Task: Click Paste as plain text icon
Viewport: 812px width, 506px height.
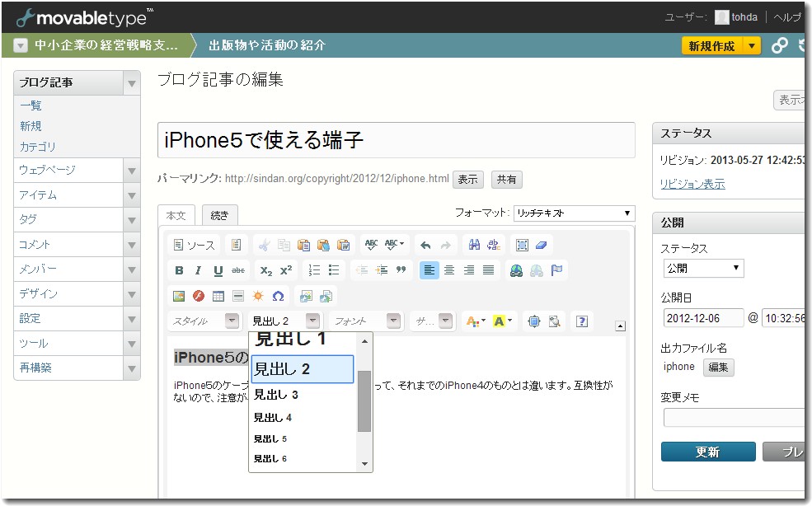Action: point(324,245)
